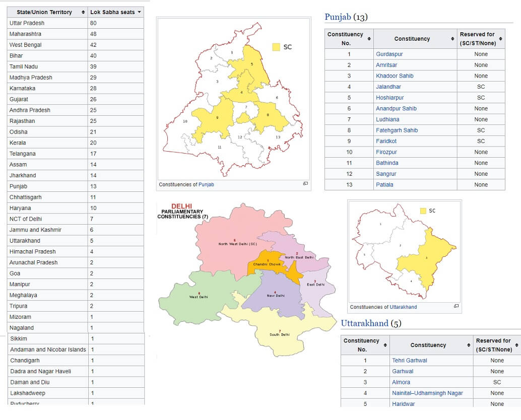Screen dimensions: 521x420
Task: Click the yellow SC legend swatch on Punjab map
Action: pos(276,47)
